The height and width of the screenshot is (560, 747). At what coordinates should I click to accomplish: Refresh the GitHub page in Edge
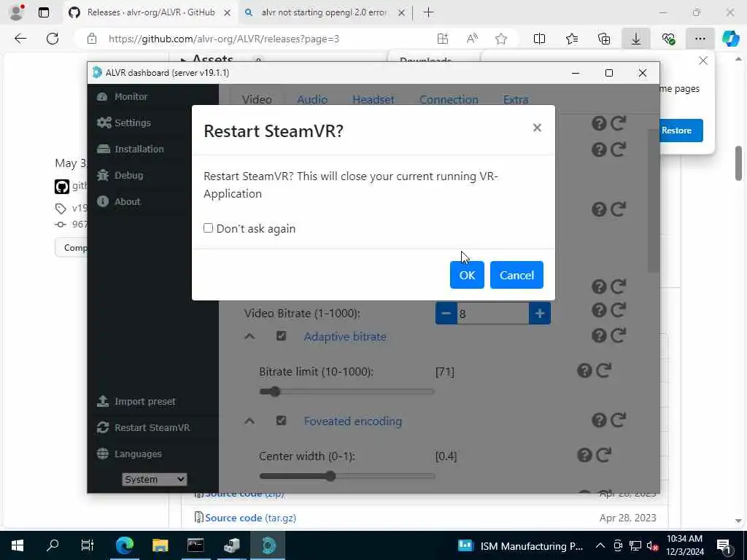tap(53, 39)
